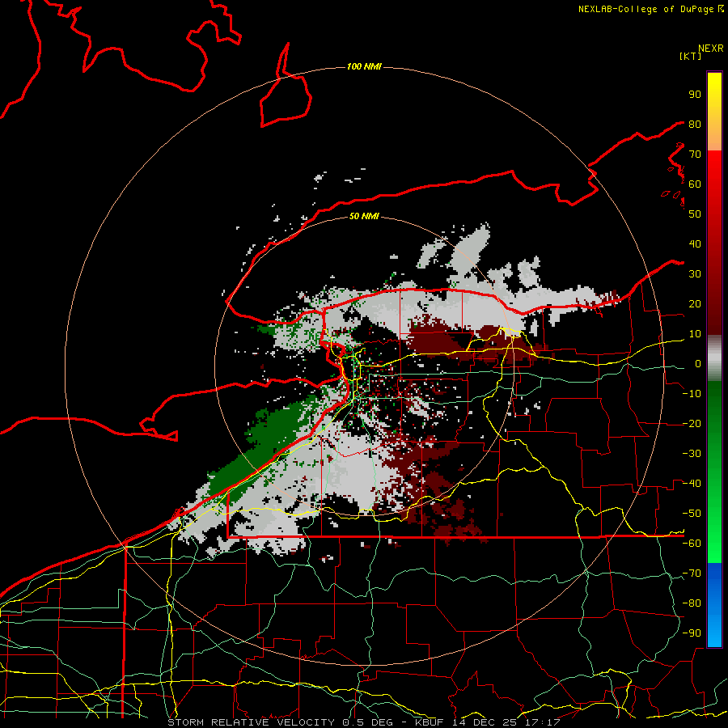Click the -10 value on velocity scale
The image size is (728, 728).
pyautogui.click(x=692, y=394)
